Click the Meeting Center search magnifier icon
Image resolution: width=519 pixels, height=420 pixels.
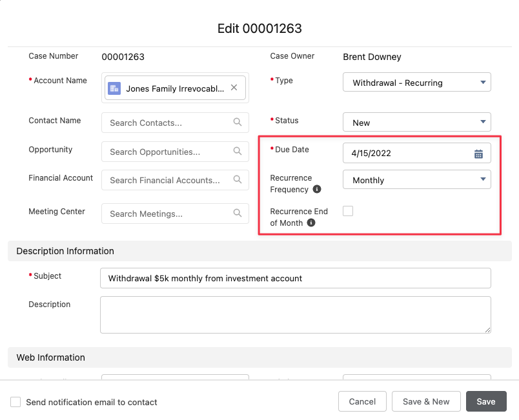click(238, 214)
